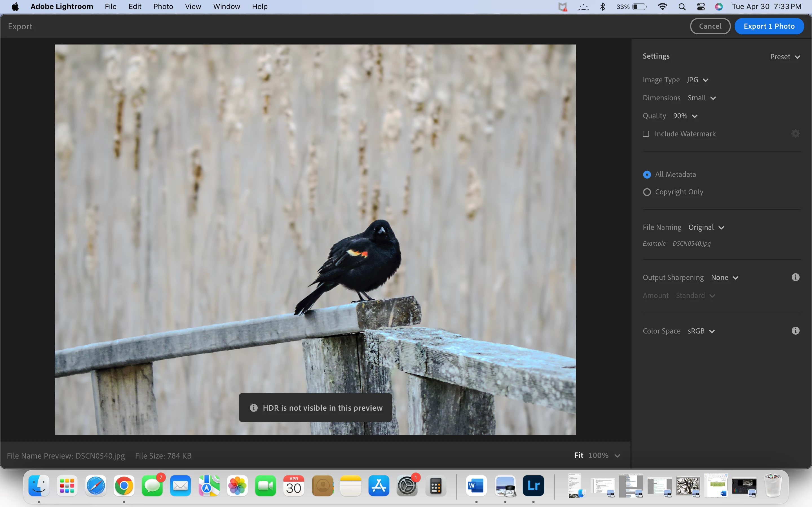812x507 pixels.
Task: Enable Include Watermark checkbox
Action: click(x=646, y=134)
